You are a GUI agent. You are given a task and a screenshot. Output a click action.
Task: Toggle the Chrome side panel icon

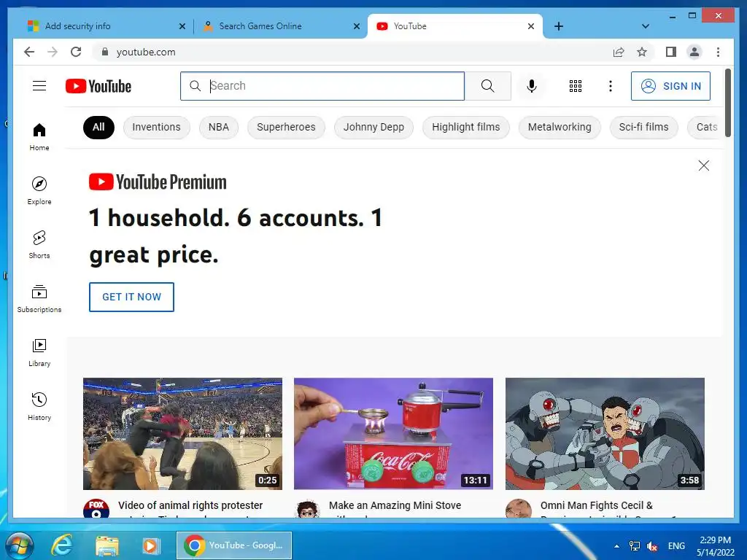tap(671, 52)
